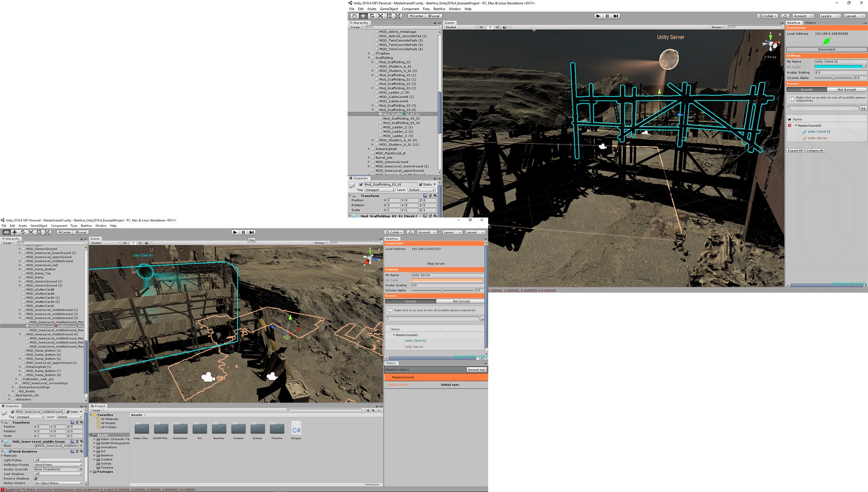The height and width of the screenshot is (492, 868).
Task: Click Pause in the client window
Action: pos(607,16)
